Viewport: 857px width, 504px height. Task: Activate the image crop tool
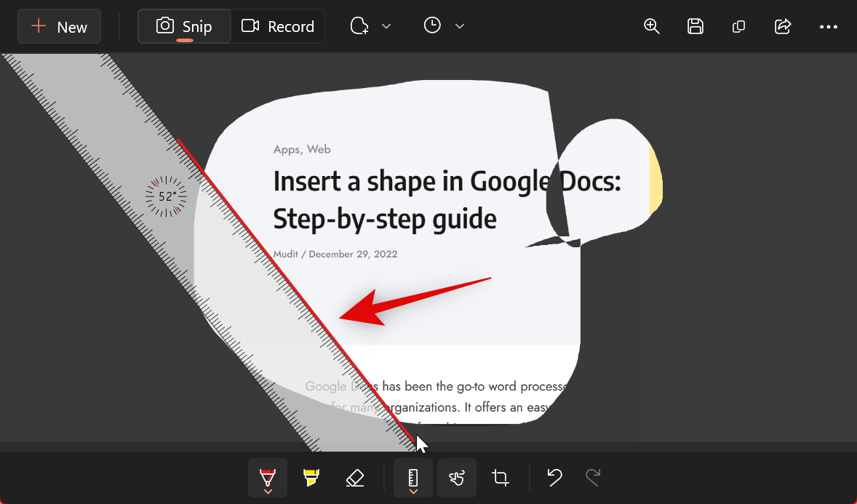pyautogui.click(x=501, y=478)
